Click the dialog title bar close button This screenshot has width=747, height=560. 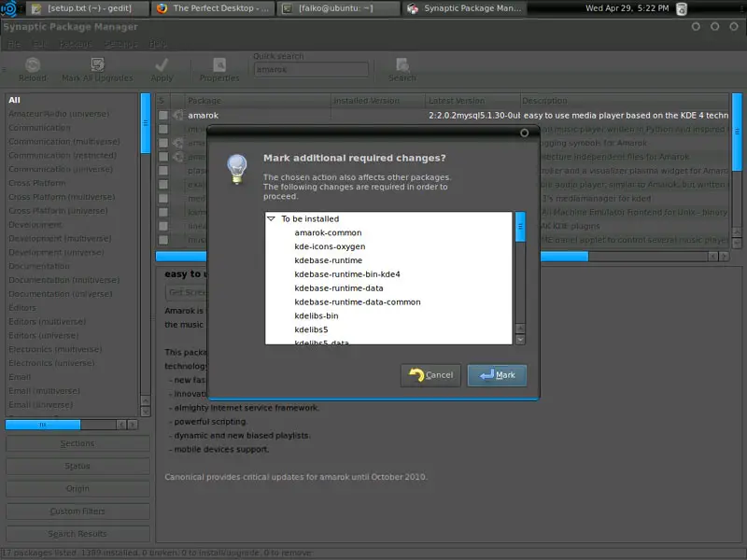[x=524, y=133]
